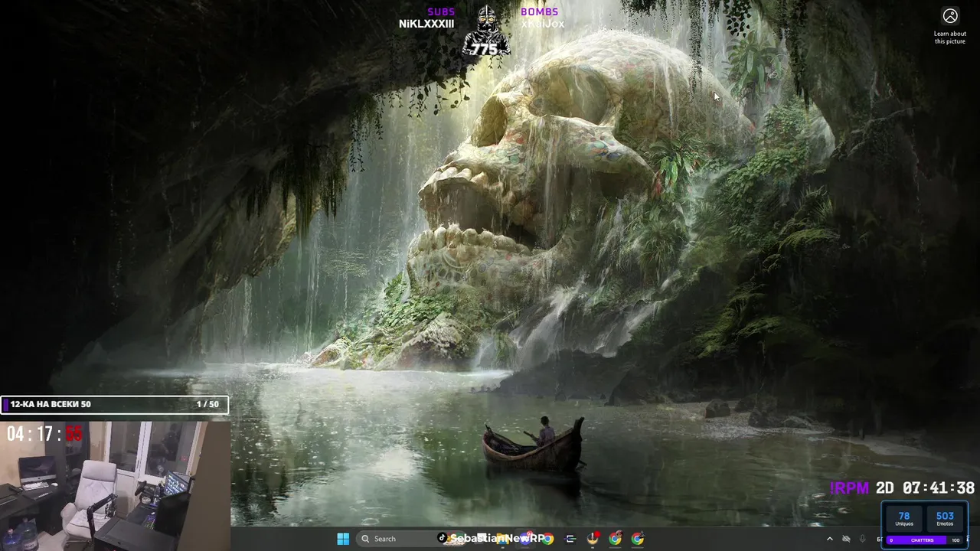Click the BOMBS label at top

pos(540,11)
